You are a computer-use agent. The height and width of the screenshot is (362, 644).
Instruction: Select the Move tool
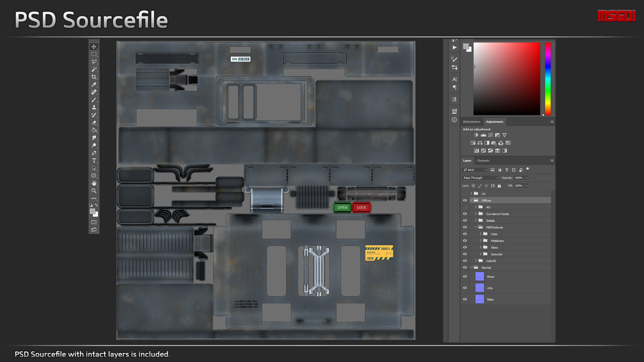[94, 47]
